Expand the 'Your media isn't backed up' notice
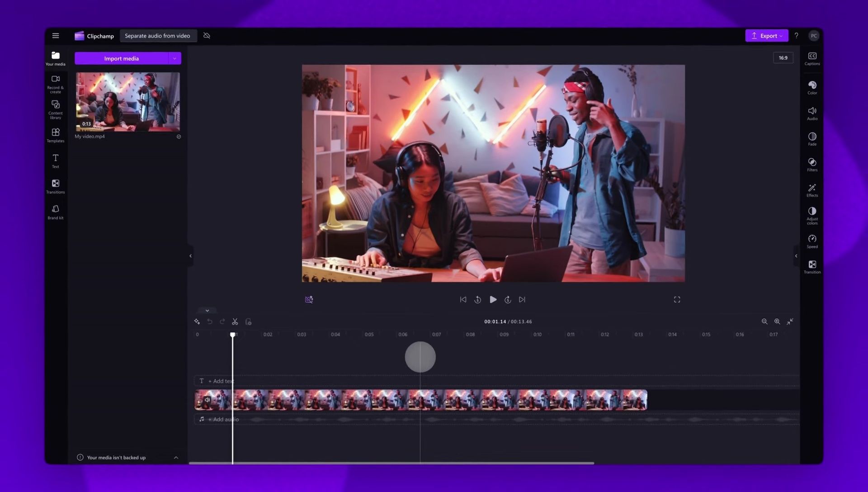This screenshot has height=492, width=868. [176, 458]
